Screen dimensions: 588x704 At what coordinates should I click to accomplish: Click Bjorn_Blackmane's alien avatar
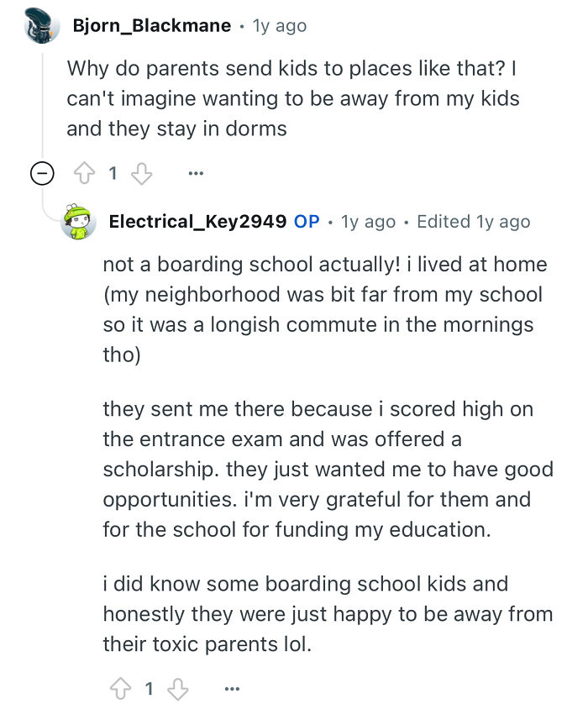(40, 25)
